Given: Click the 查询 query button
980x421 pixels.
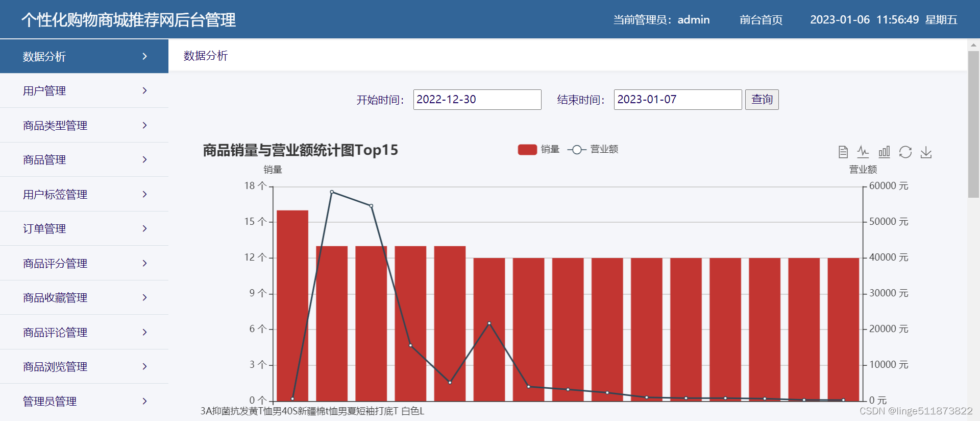Looking at the screenshot, I should point(762,99).
